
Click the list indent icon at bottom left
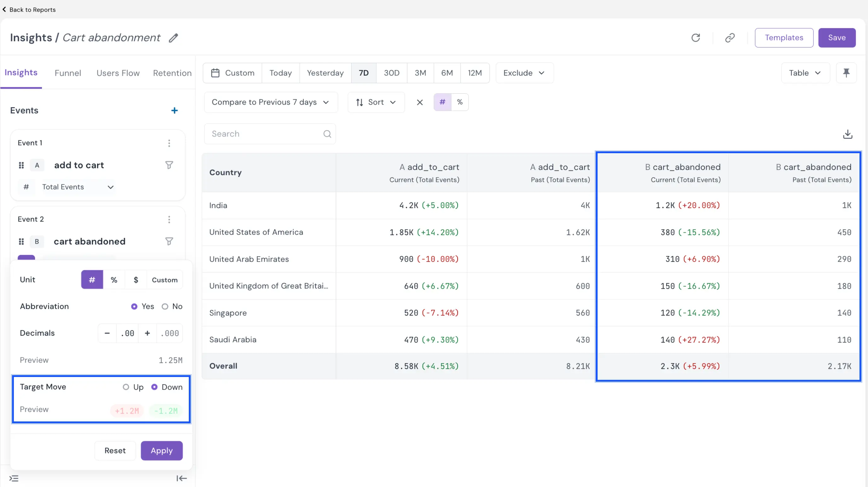[x=14, y=478]
